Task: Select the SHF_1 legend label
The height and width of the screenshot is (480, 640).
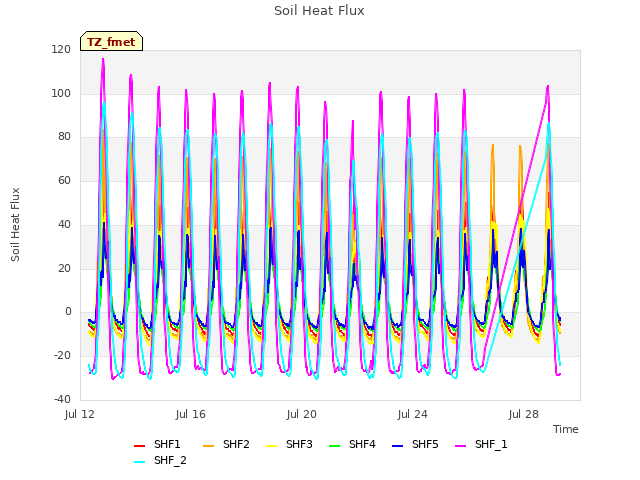Action: tap(491, 444)
